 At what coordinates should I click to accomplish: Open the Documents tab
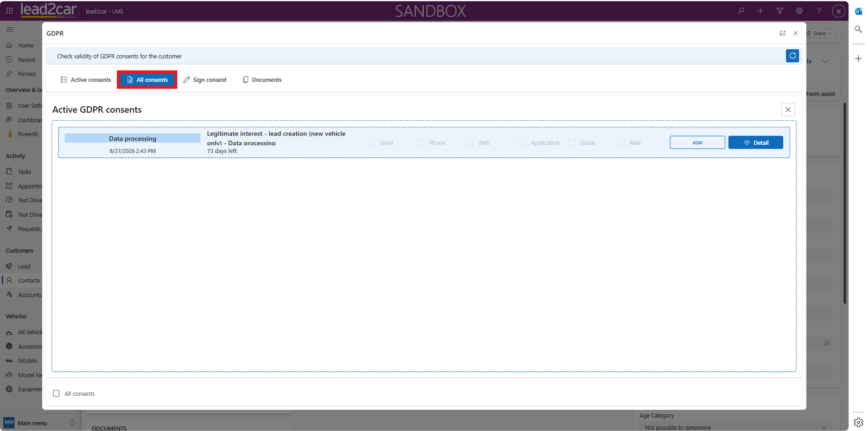[262, 80]
